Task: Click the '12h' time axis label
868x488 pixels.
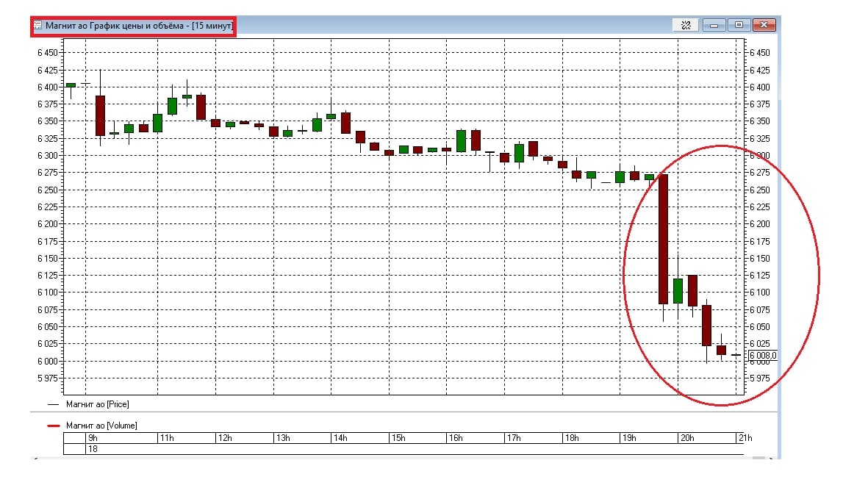Action: [x=225, y=438]
